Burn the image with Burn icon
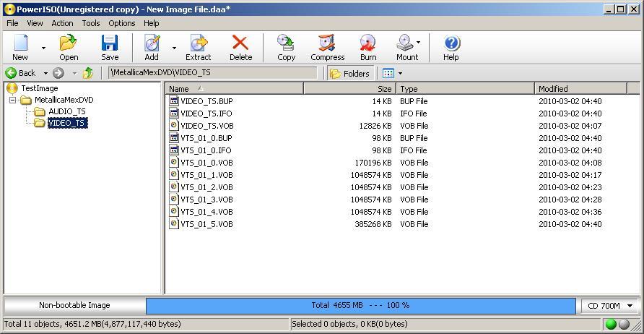644x334 pixels. [368, 43]
